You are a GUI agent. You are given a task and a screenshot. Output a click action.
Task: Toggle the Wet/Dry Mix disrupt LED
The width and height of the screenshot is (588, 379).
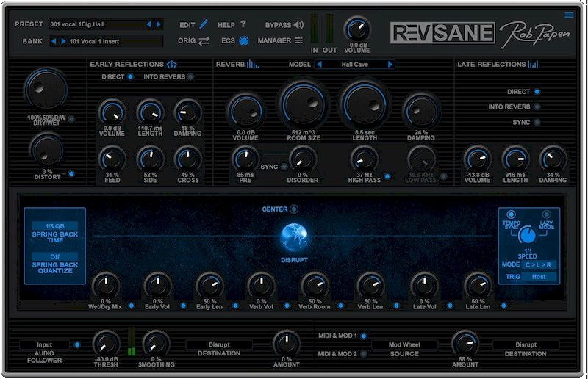(x=132, y=306)
